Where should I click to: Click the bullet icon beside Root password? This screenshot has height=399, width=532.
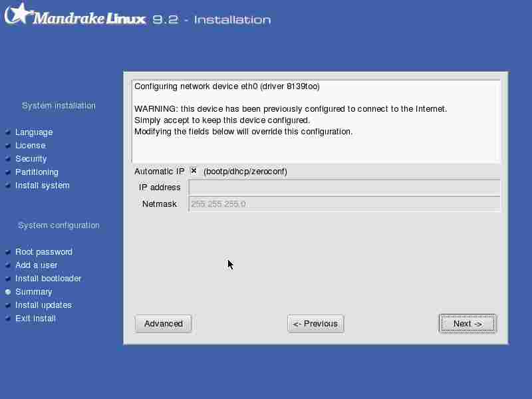coord(8,252)
